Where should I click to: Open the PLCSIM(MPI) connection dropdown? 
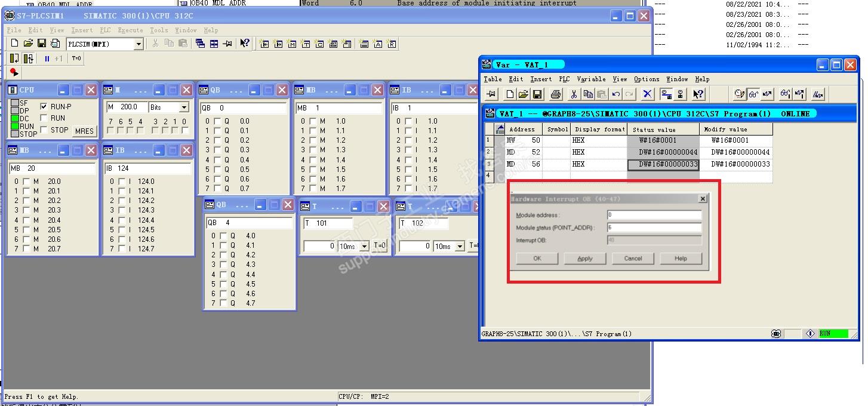pos(138,44)
